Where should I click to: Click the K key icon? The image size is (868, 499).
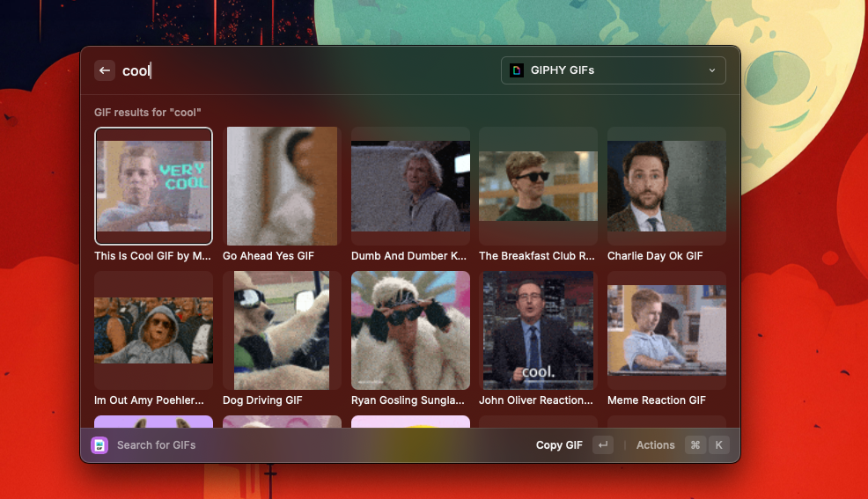tap(718, 445)
